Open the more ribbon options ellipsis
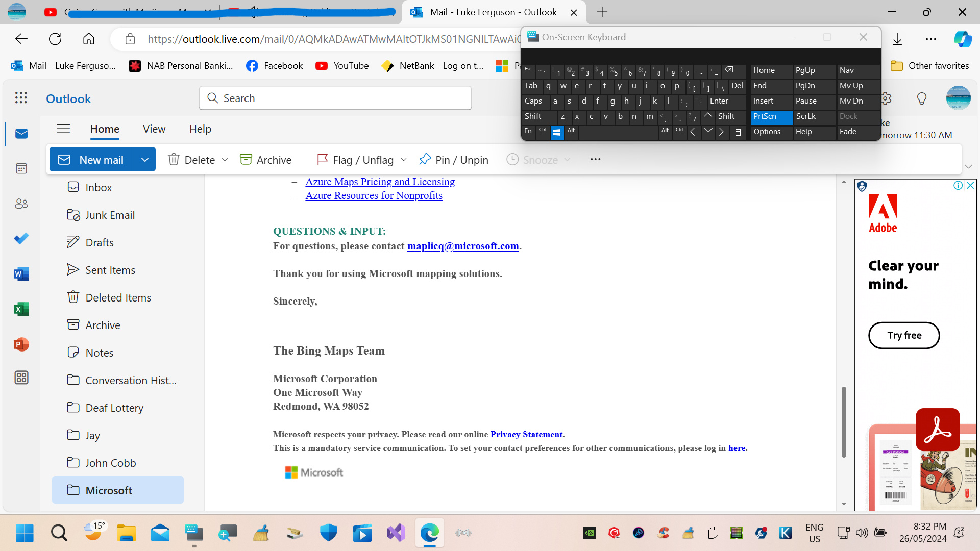 click(595, 159)
